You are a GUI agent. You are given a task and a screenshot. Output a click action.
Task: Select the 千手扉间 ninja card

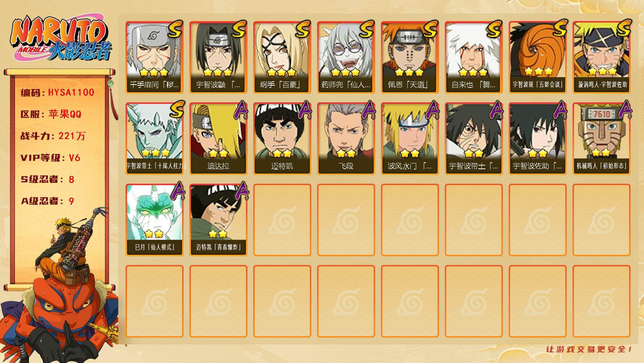[154, 57]
